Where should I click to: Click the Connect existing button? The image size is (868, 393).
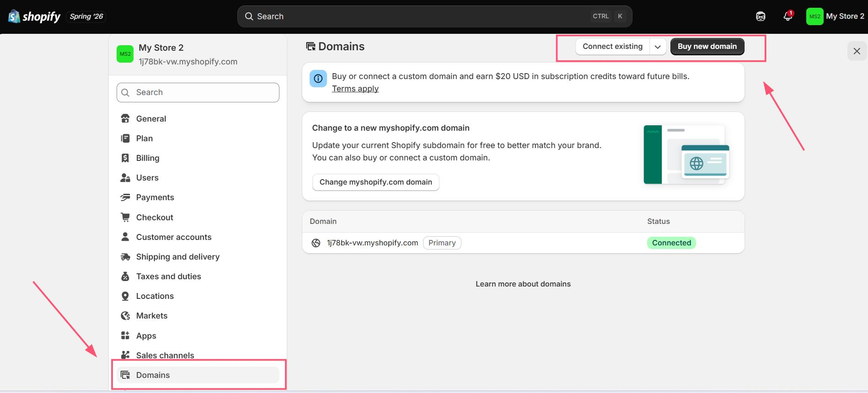pos(613,47)
